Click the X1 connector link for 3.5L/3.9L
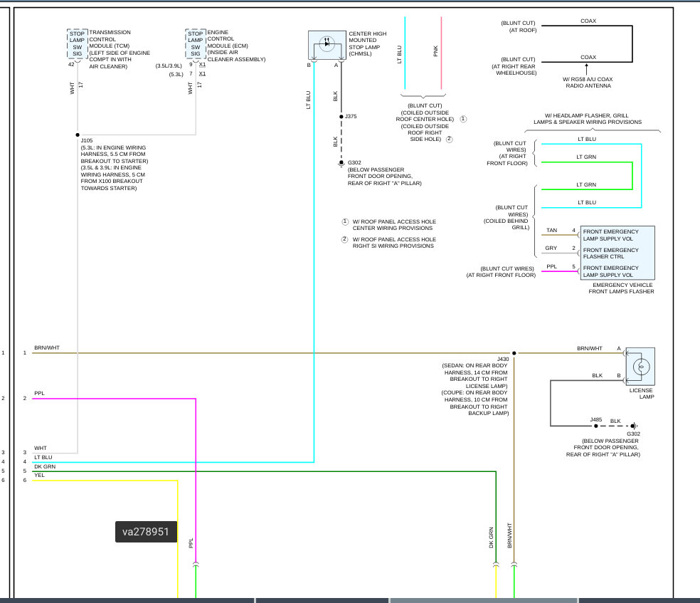 [x=202, y=65]
